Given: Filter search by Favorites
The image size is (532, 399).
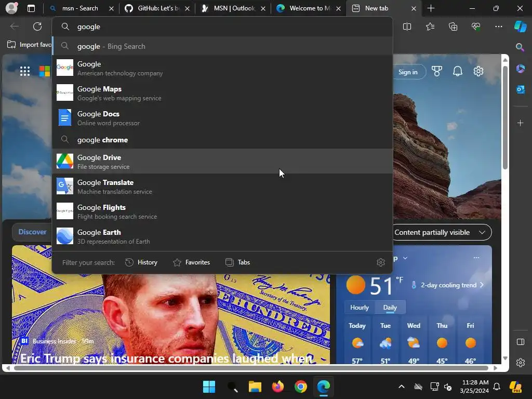Looking at the screenshot, I should [191, 262].
